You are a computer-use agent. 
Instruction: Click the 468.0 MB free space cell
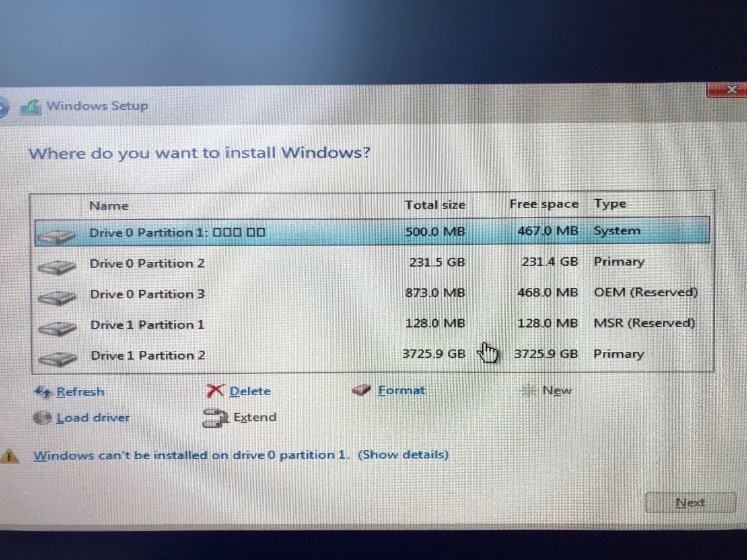547,292
